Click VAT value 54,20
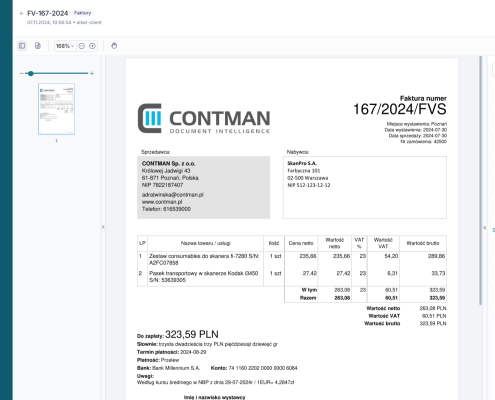495x400 pixels. click(391, 256)
